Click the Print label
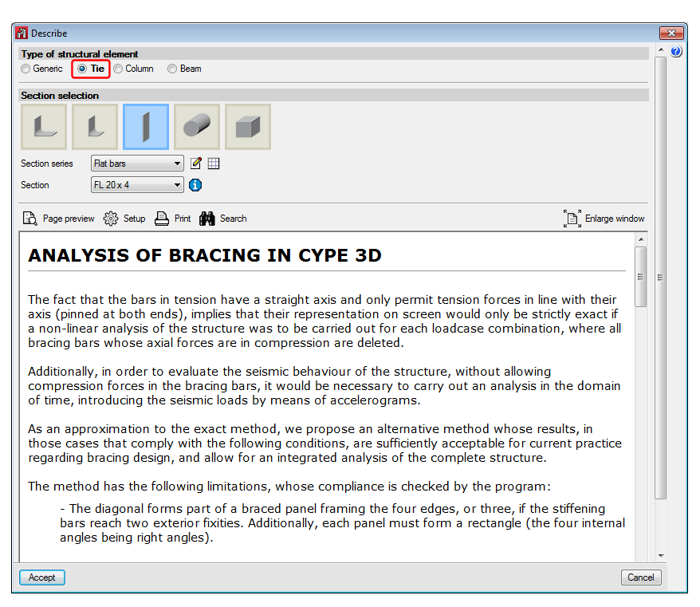Image resolution: width=700 pixels, height=607 pixels. 183,219
